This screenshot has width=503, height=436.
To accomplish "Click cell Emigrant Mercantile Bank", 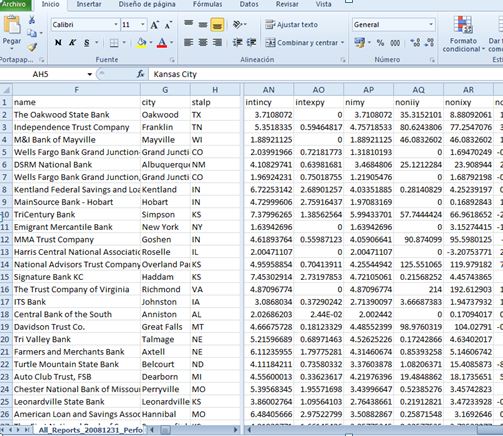I will pyautogui.click(x=76, y=227).
